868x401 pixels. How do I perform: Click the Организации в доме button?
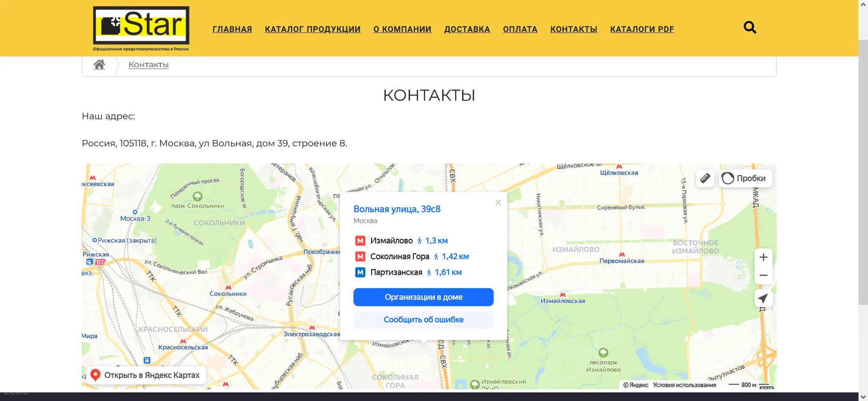tap(423, 297)
